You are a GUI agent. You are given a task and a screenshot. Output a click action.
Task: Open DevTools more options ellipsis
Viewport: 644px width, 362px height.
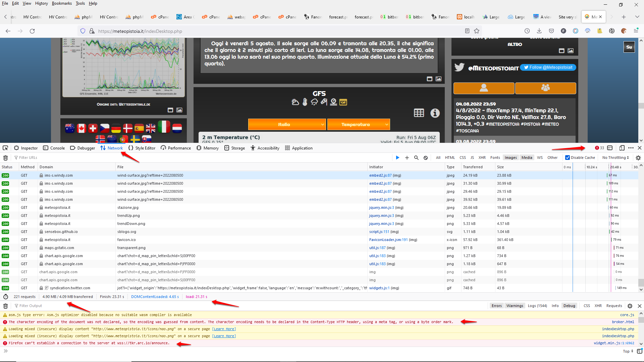(631, 148)
